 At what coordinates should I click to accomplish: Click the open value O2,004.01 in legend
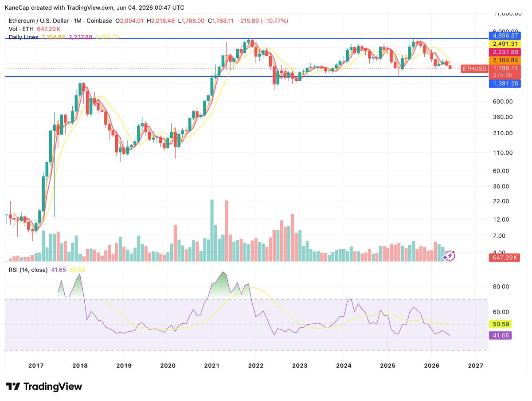coord(129,21)
